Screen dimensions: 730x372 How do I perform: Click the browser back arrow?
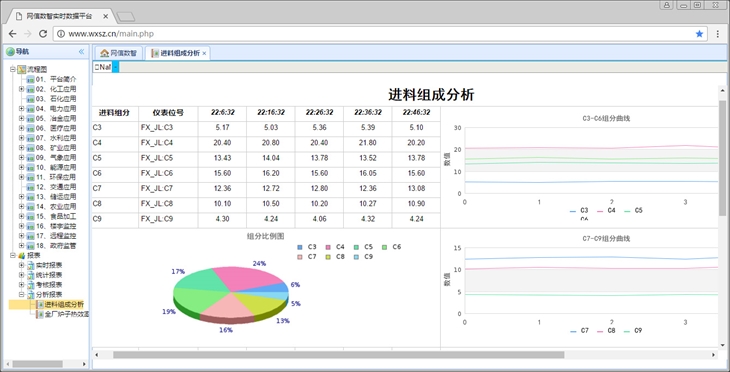click(x=13, y=34)
